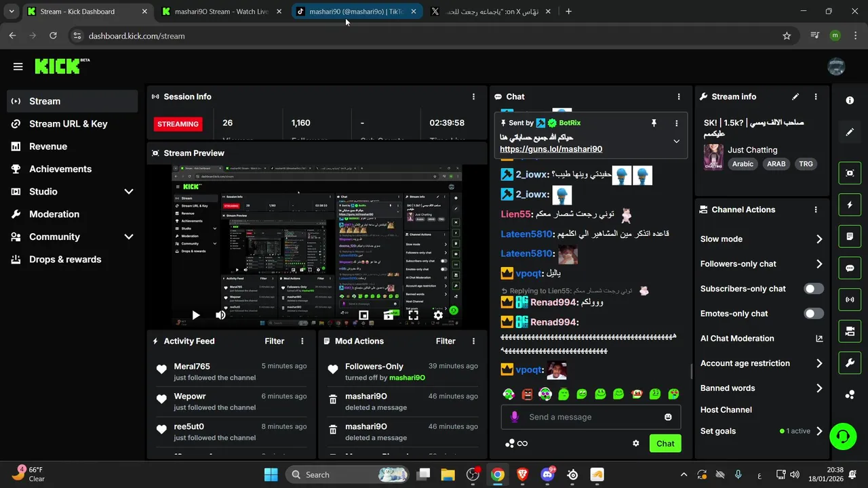Click the three-dots cluster icon in right sidebar
This screenshot has width=868, height=488.
(850, 394)
